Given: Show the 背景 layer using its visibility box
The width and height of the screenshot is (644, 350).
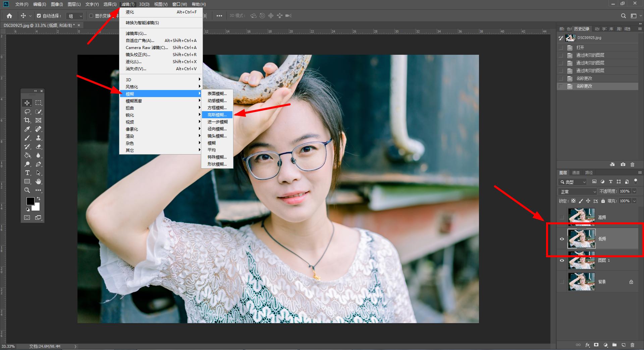Looking at the screenshot, I should pyautogui.click(x=562, y=282).
